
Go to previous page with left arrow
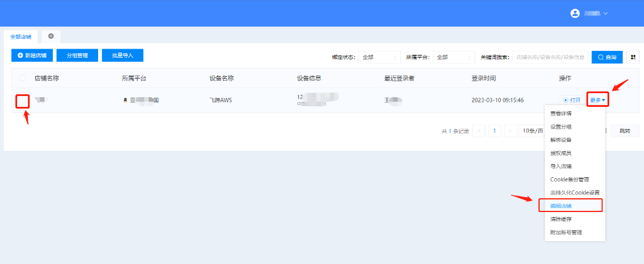479,131
